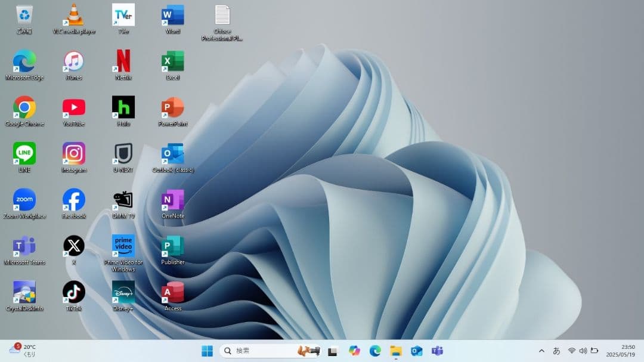This screenshot has height=362, width=644.
Task: Toggle the Japanese IME input mode indicator
Action: 556,351
